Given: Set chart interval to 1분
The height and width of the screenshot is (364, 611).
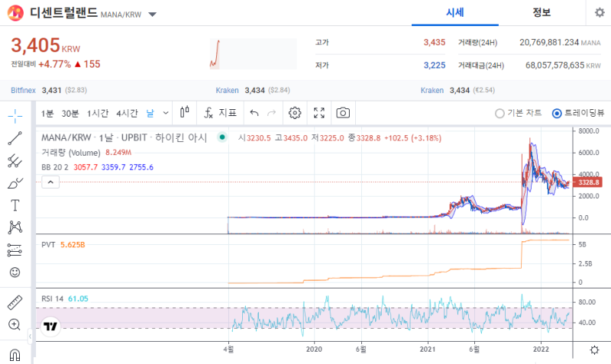Looking at the screenshot, I should 47,113.
